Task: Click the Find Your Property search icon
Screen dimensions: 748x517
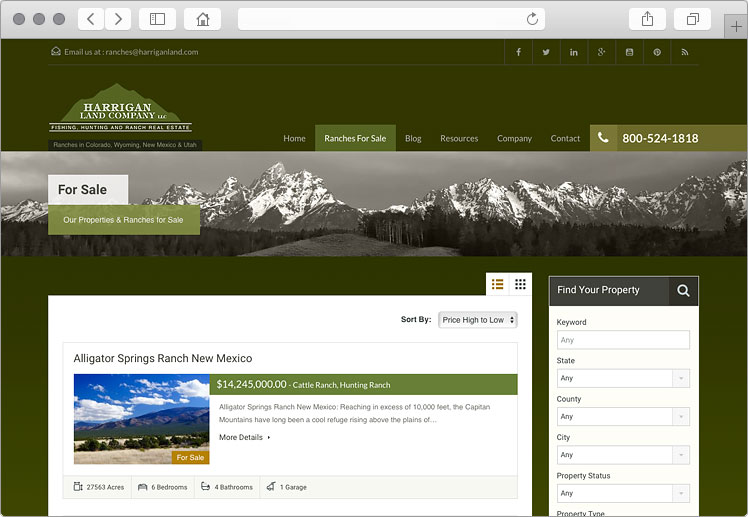Action: pyautogui.click(x=683, y=290)
